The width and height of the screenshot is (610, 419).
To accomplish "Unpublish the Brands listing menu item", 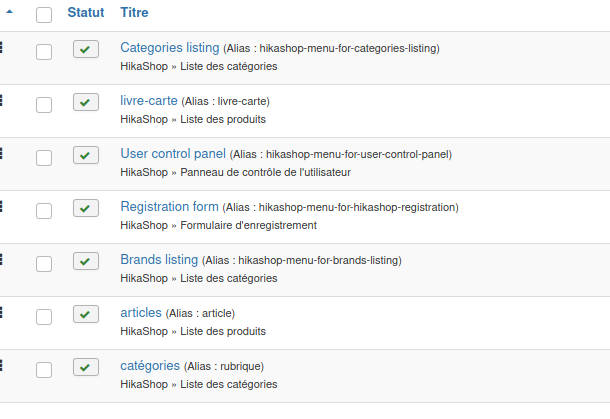I will tap(86, 262).
